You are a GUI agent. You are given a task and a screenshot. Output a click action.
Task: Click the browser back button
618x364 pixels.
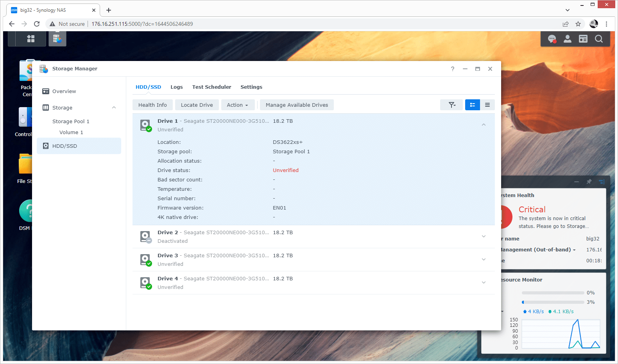pyautogui.click(x=12, y=24)
